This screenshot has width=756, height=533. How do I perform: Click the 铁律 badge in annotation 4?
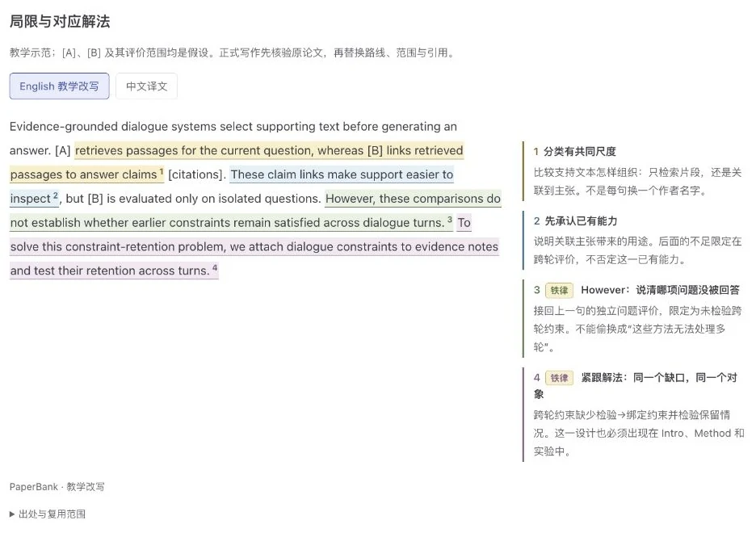pyautogui.click(x=559, y=378)
